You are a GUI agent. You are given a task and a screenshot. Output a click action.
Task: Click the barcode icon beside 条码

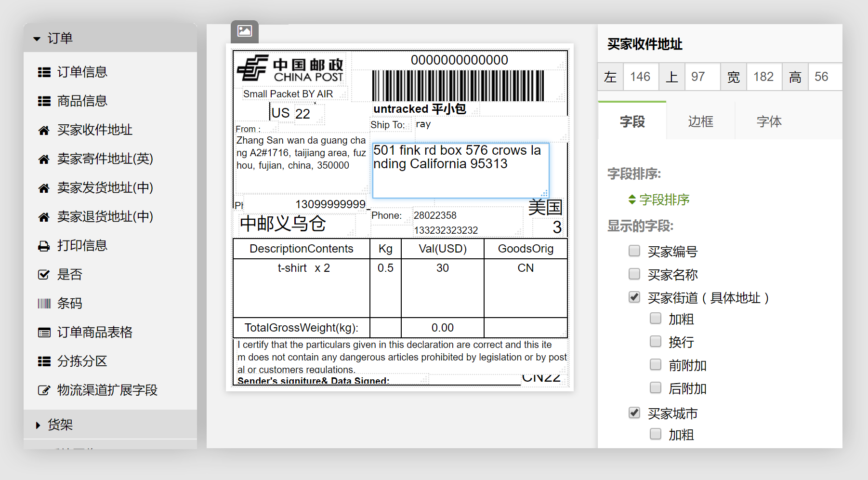[x=44, y=304]
